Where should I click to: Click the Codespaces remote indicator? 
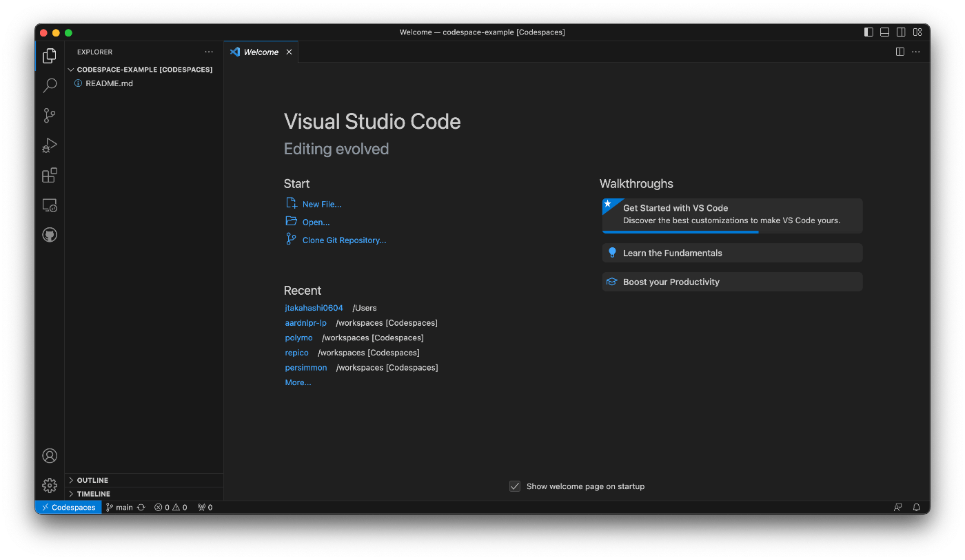click(x=68, y=508)
